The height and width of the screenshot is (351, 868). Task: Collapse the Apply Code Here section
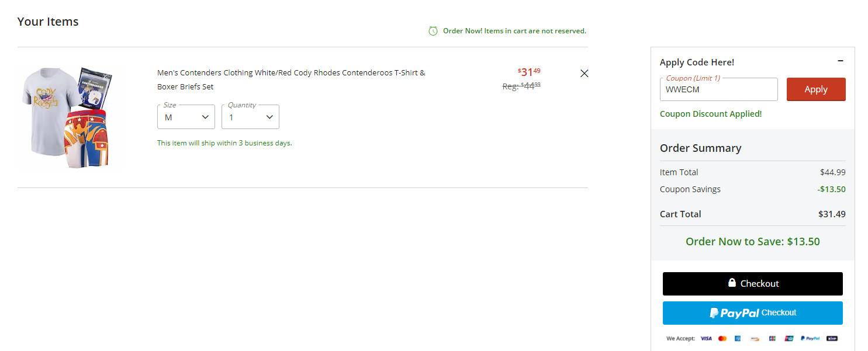tap(841, 61)
